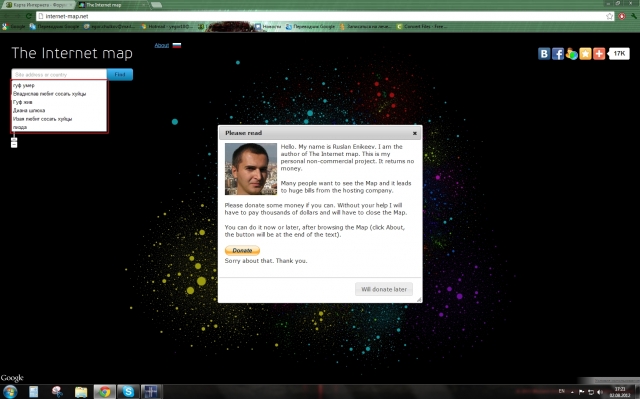Reload the page with the refresh icon
The image size is (640, 399).
click(x=29, y=16)
